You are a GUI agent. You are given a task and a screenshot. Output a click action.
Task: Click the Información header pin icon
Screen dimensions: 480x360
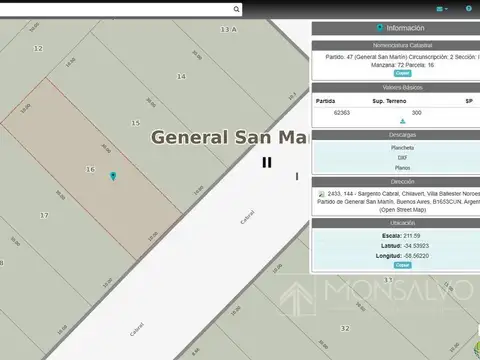[379, 28]
